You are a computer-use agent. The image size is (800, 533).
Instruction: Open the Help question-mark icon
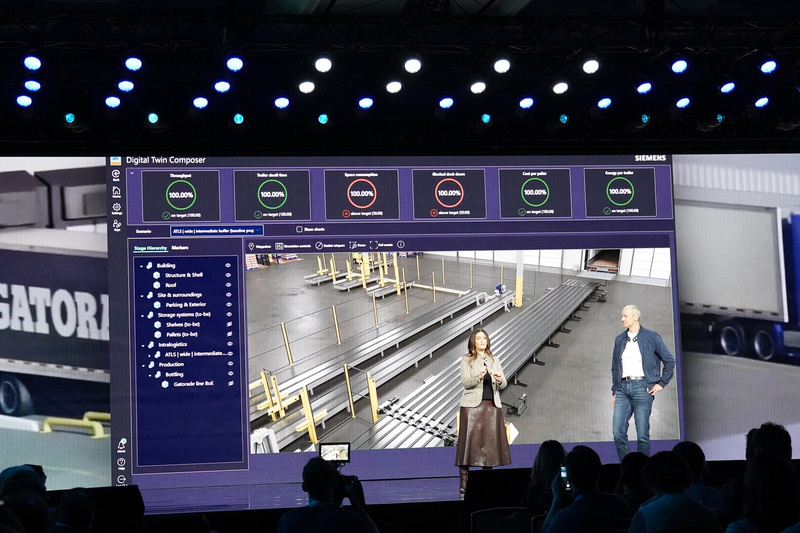[x=121, y=463]
